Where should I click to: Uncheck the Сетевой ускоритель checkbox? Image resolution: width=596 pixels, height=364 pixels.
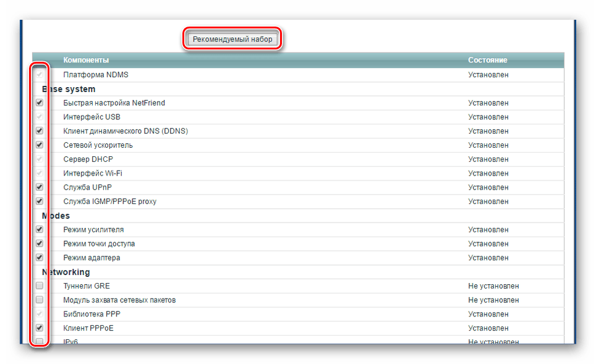click(x=40, y=145)
